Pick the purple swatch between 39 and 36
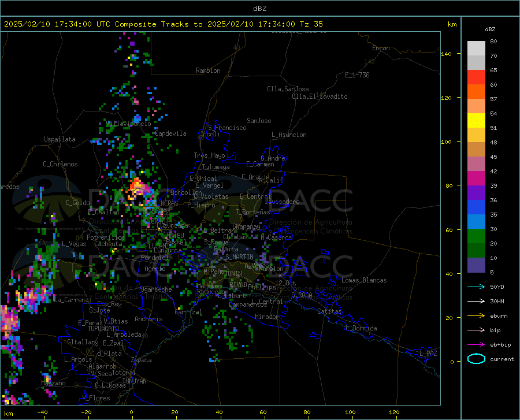Viewport: 520px width, 420px height. pyautogui.click(x=476, y=193)
